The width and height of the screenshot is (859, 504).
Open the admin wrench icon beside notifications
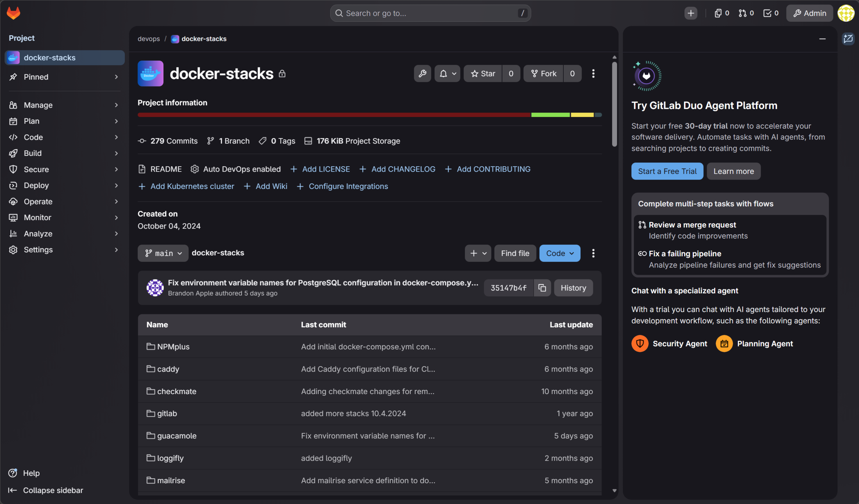422,74
